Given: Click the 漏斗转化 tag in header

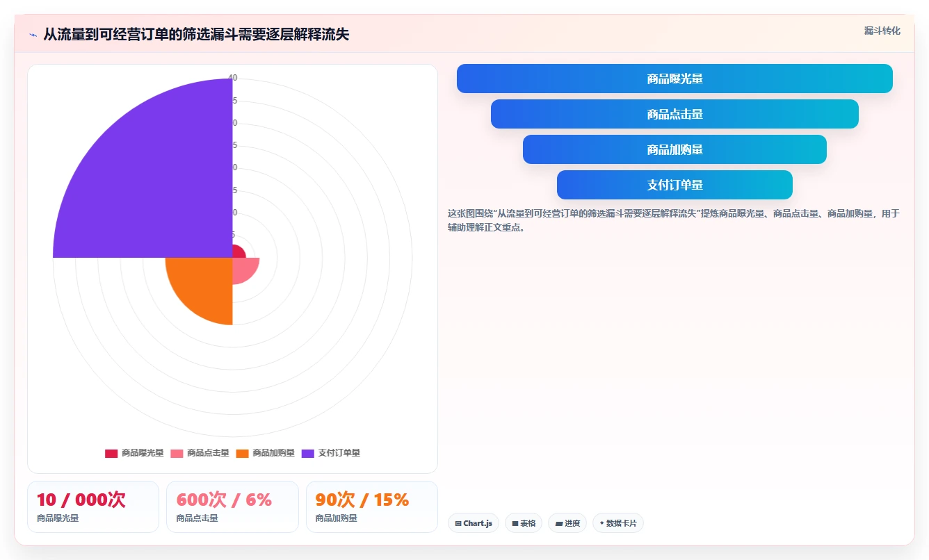Looking at the screenshot, I should pyautogui.click(x=882, y=31).
